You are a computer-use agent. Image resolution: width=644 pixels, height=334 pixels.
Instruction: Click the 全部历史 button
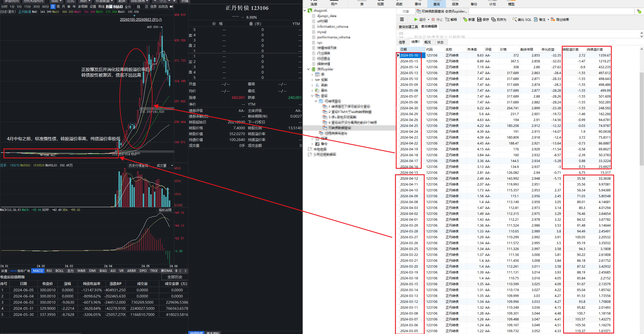pyautogui.click(x=175, y=277)
